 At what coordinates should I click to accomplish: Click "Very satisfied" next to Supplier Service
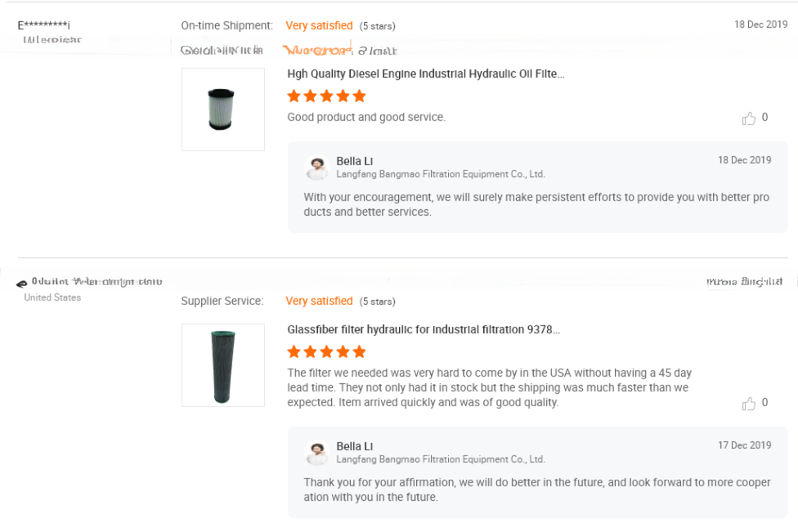(x=319, y=301)
